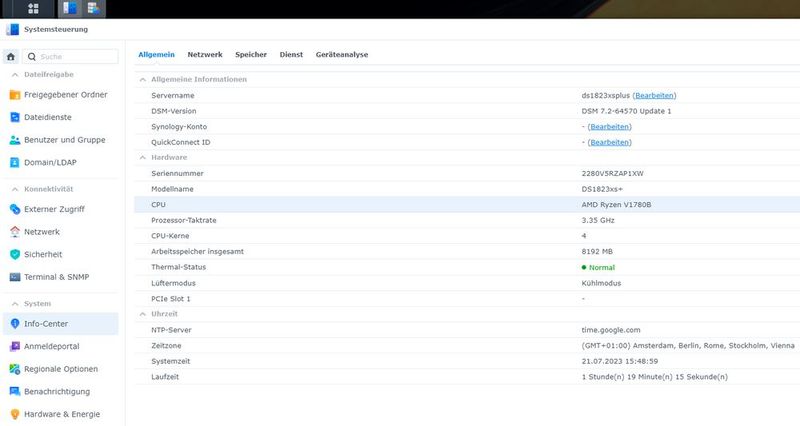Open Domain/LDAP settings

[x=50, y=163]
